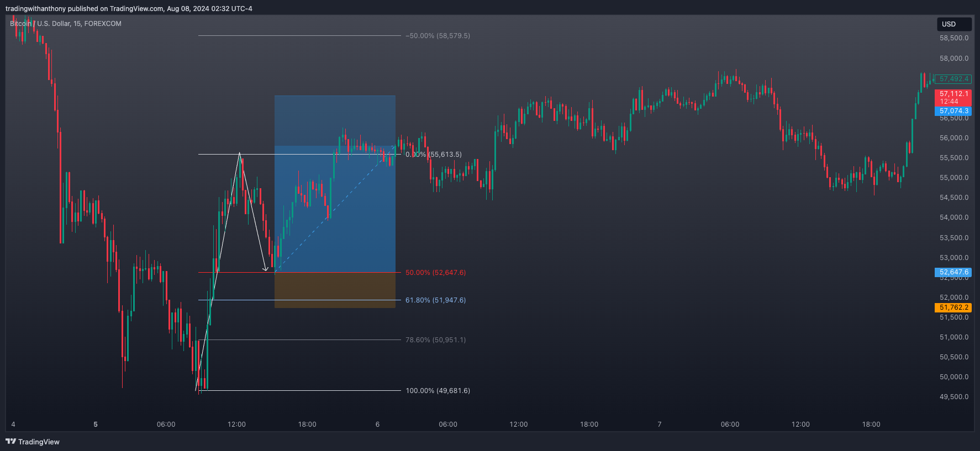The image size is (980, 451).
Task: Click the 58,000.0 price axis label
Action: click(x=954, y=59)
